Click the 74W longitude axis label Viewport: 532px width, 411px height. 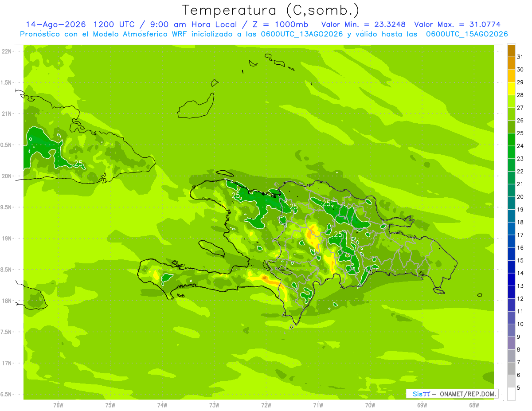coord(162,405)
